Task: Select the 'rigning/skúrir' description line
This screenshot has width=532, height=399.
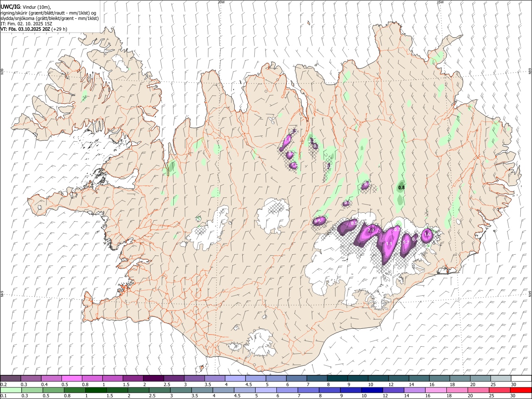Action: coord(48,13)
